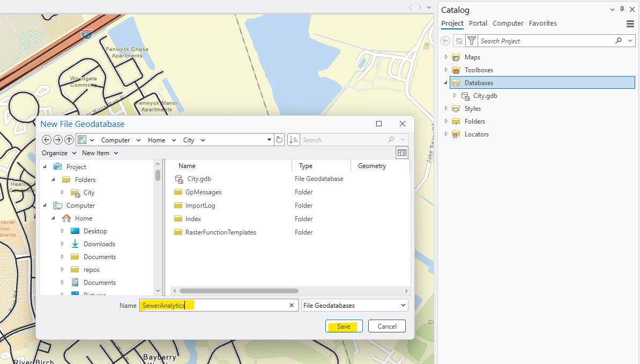Go back in New File Geodatabase dialog
Image resolution: width=640 pixels, height=364 pixels.
pyautogui.click(x=47, y=140)
